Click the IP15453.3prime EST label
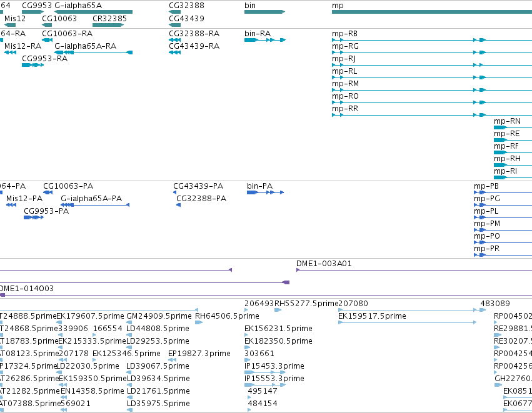532x413 pixels. (274, 366)
